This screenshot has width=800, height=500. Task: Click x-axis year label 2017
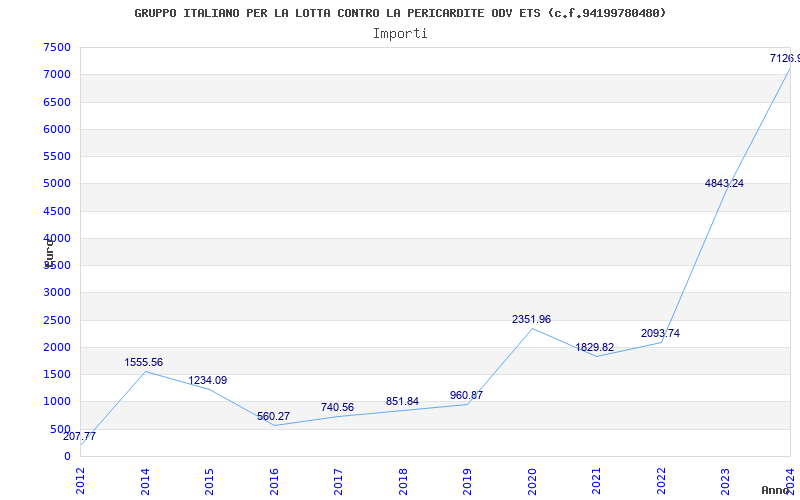pyautogui.click(x=338, y=481)
